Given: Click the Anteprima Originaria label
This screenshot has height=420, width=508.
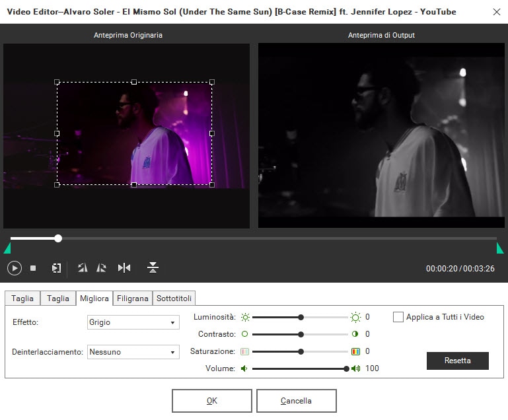Looking at the screenshot, I should point(128,35).
